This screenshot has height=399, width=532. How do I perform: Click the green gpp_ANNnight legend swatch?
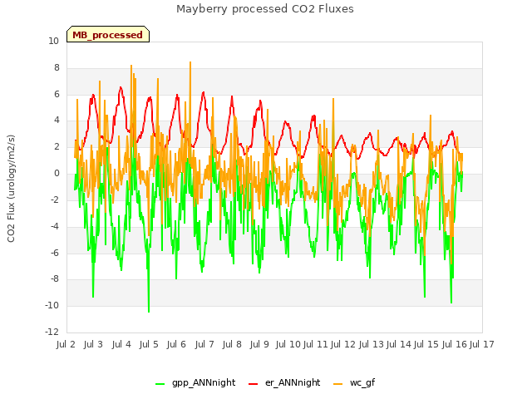point(160,384)
